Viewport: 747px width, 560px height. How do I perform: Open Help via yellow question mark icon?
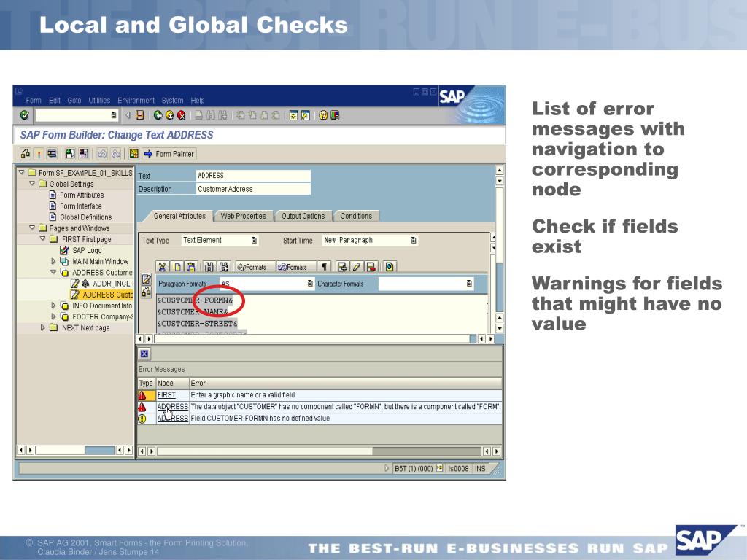[323, 115]
